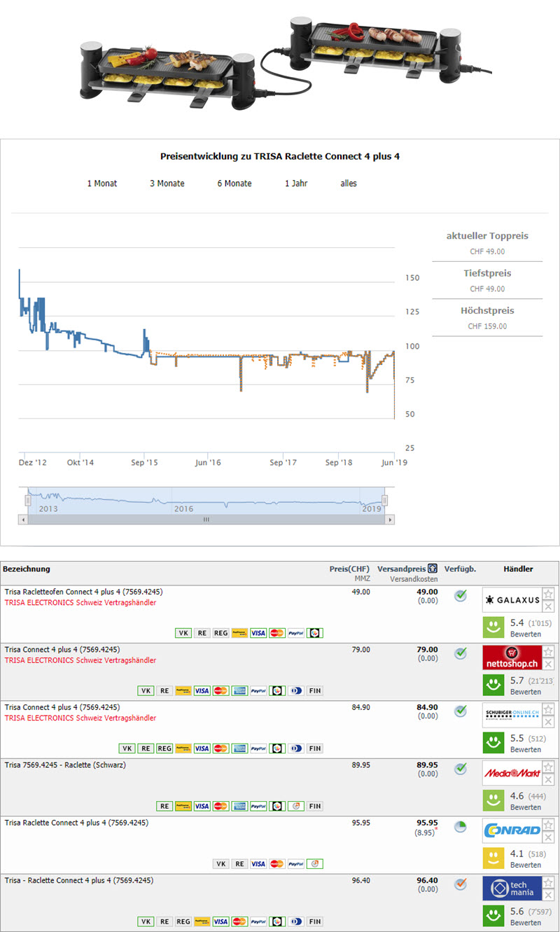Open the Conrad merchant logo
560x932 pixels.
512,830
